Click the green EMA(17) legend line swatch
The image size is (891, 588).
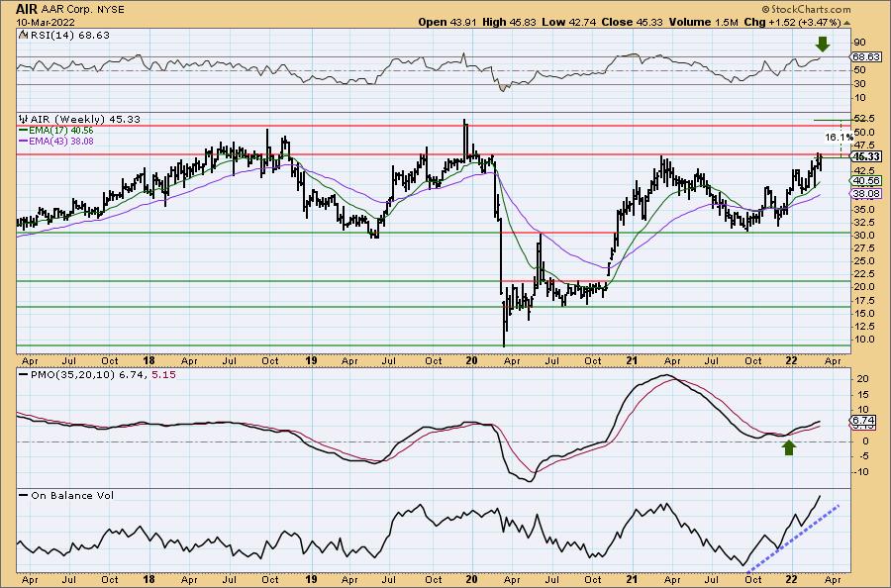[23, 131]
